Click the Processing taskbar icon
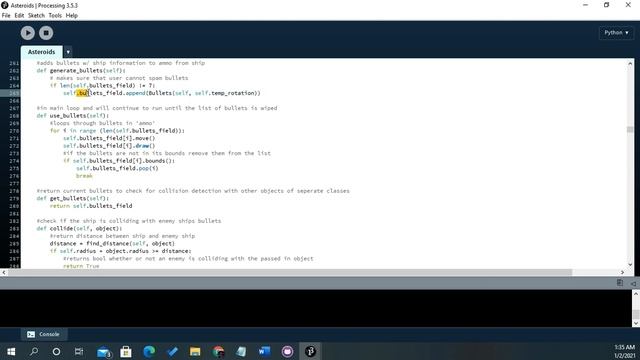The image size is (640, 360). (x=310, y=351)
